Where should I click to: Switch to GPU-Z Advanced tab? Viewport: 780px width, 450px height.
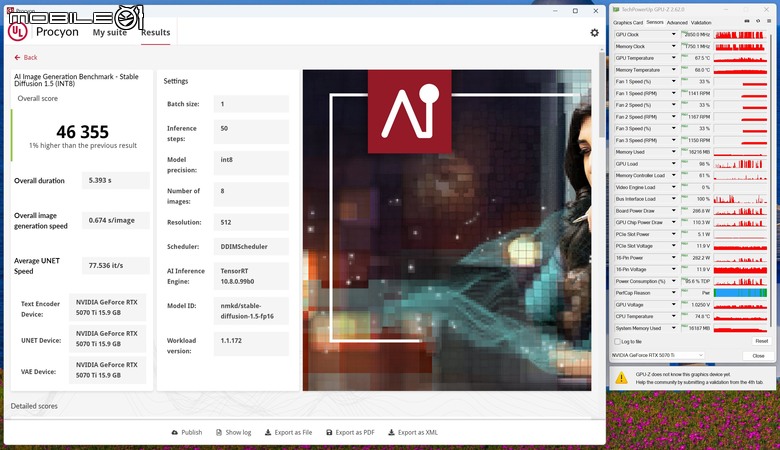[677, 22]
